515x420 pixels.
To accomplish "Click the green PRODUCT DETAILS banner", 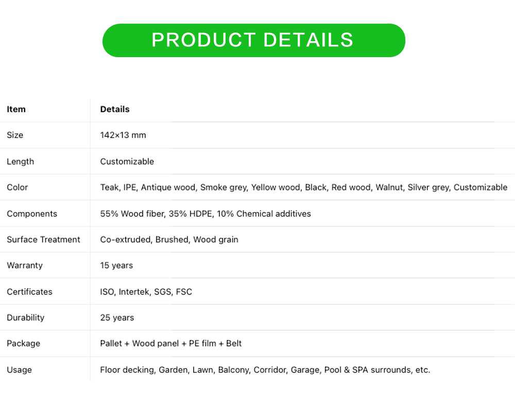I will point(253,40).
